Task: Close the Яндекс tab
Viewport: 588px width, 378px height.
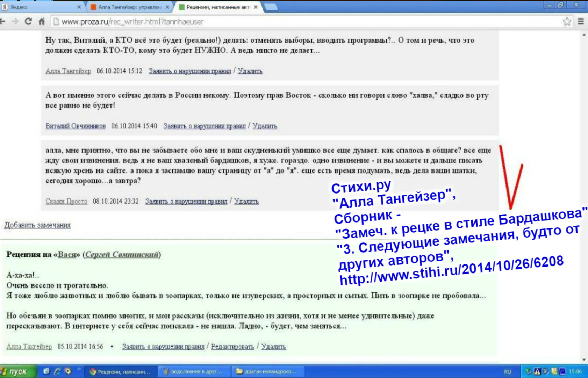Action: [x=79, y=7]
